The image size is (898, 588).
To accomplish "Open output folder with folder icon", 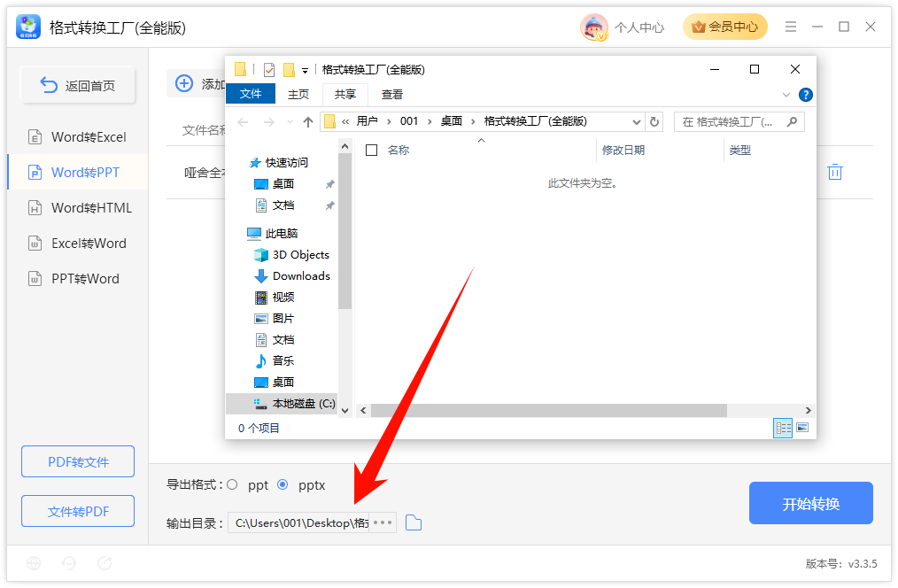I will [x=414, y=522].
